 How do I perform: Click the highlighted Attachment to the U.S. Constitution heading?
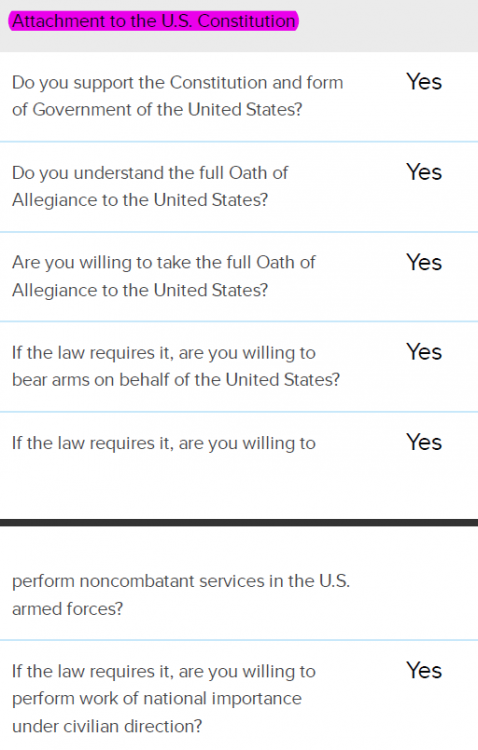(154, 21)
